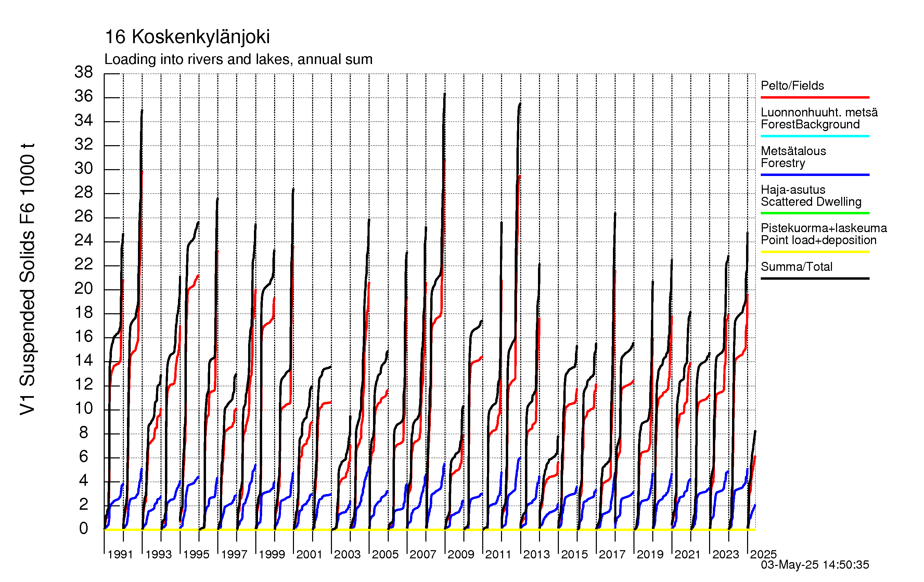Click the y-axis value 38
The image size is (924, 582).
click(84, 72)
